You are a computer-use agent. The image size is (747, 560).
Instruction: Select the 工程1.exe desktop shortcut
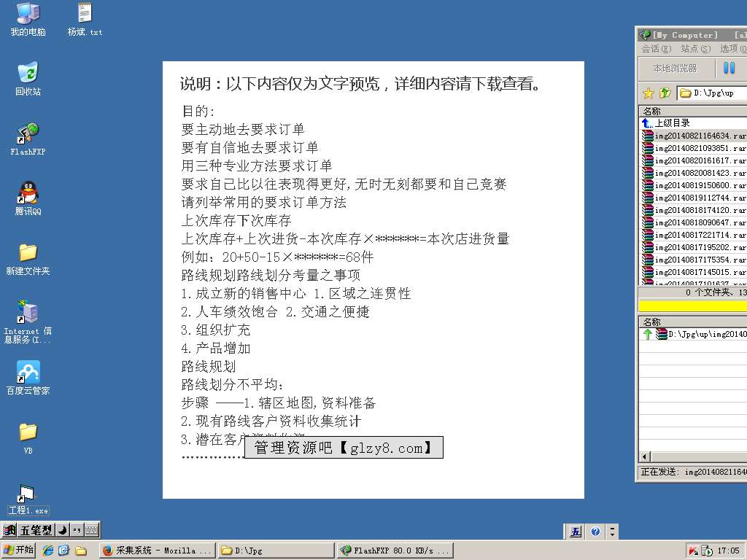pyautogui.click(x=28, y=499)
